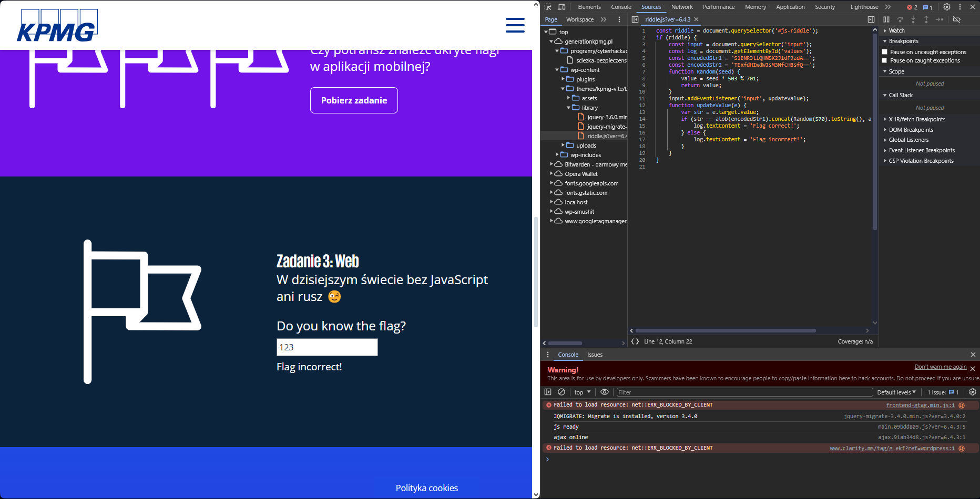Click the red errors count badge
The height and width of the screenshot is (499, 980).
pyautogui.click(x=912, y=7)
